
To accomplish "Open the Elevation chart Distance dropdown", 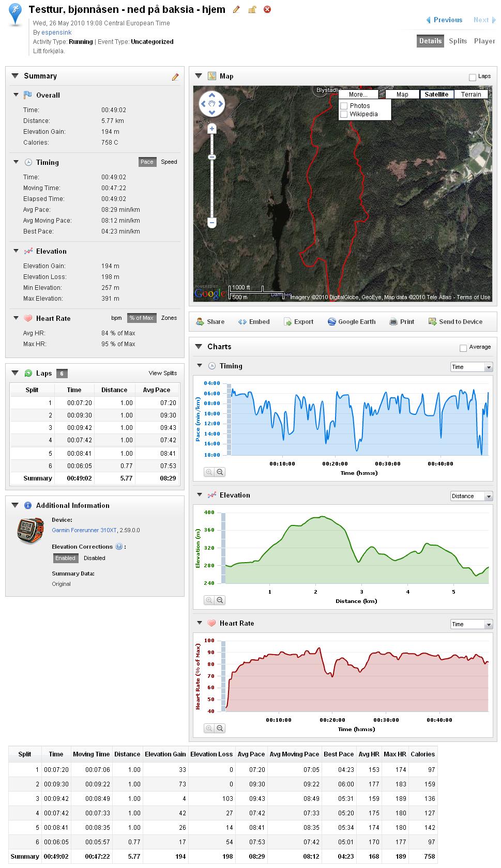I will [x=472, y=496].
